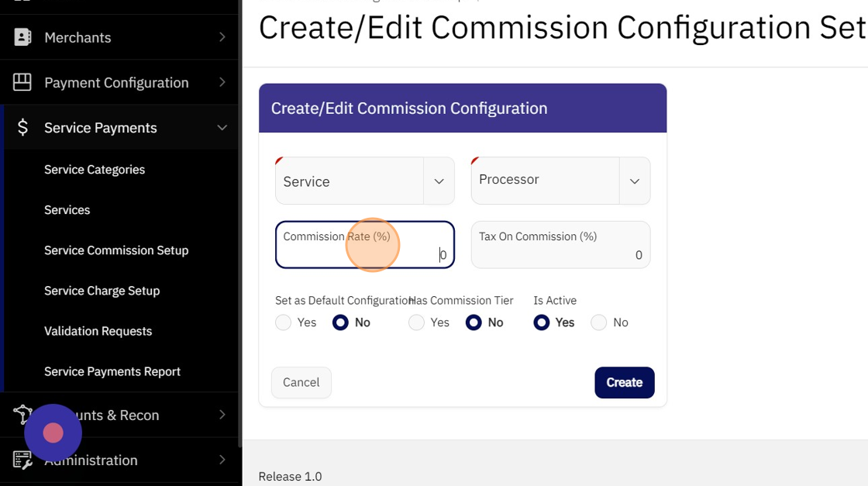Screen dimensions: 868x486
Task: Click the Cancel button
Action: pyautogui.click(x=301, y=382)
